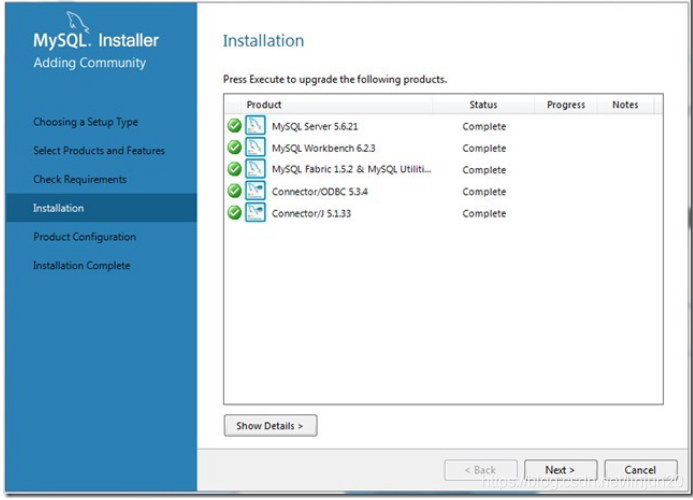The image size is (693, 500).
Task: Click the 'Press Execute to upgrade' instruction text
Action: [335, 80]
